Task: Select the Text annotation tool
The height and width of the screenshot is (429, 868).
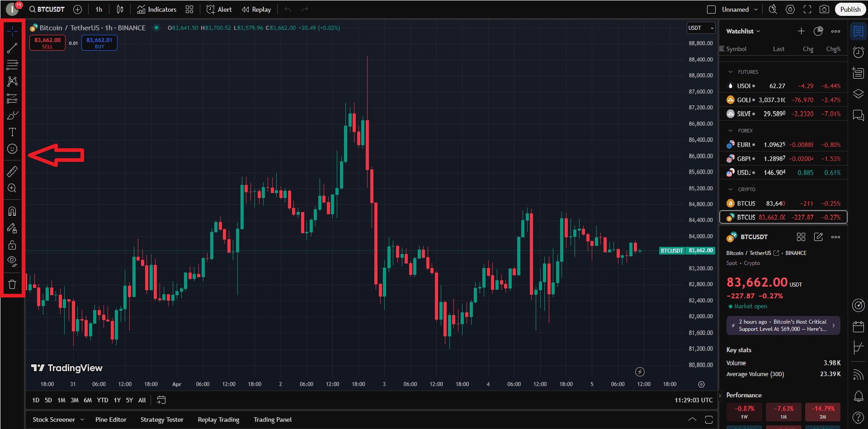Action: pos(12,132)
